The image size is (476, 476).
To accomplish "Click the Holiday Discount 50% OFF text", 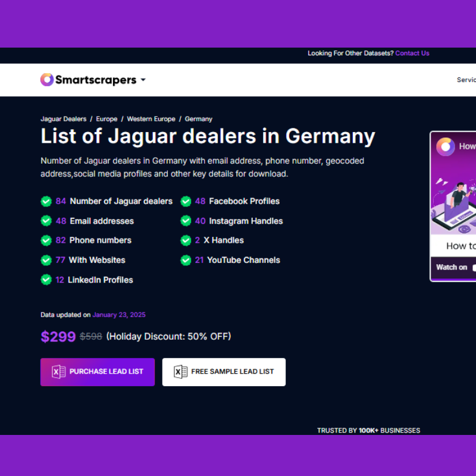I will point(168,336).
